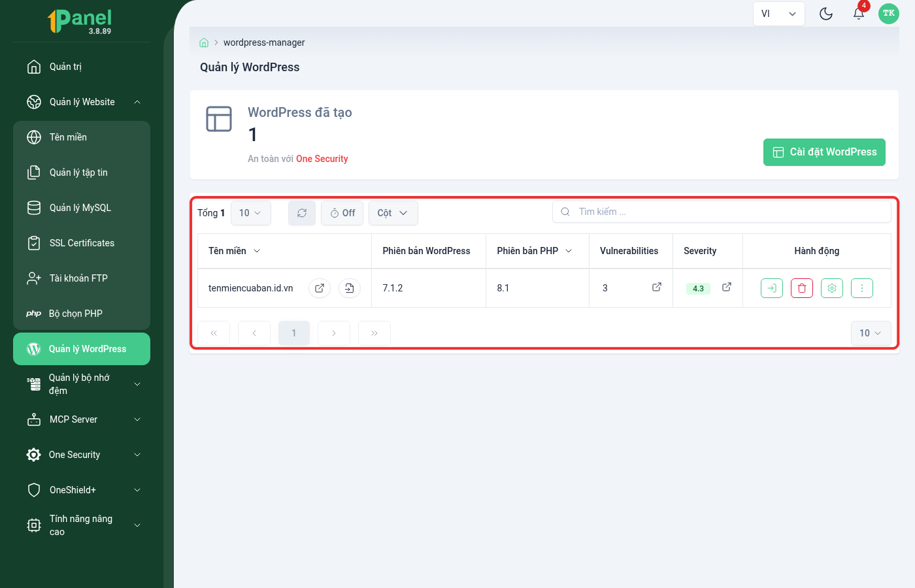
Task: Click the file icon next to tenmiencuaban.id.vn
Action: [350, 288]
